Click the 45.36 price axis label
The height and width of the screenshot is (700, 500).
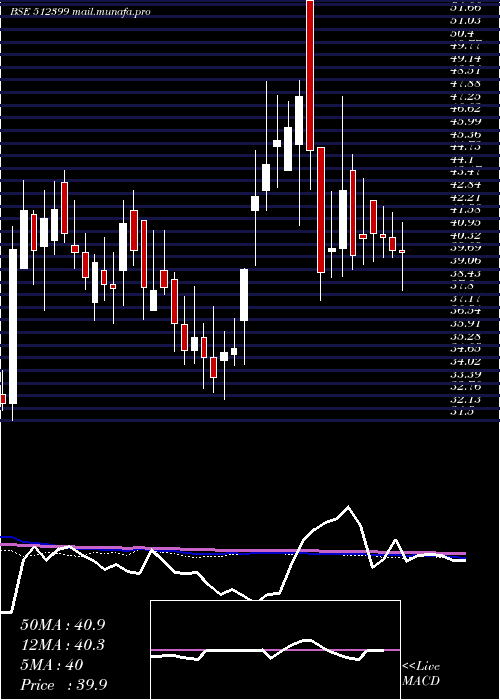(x=466, y=134)
